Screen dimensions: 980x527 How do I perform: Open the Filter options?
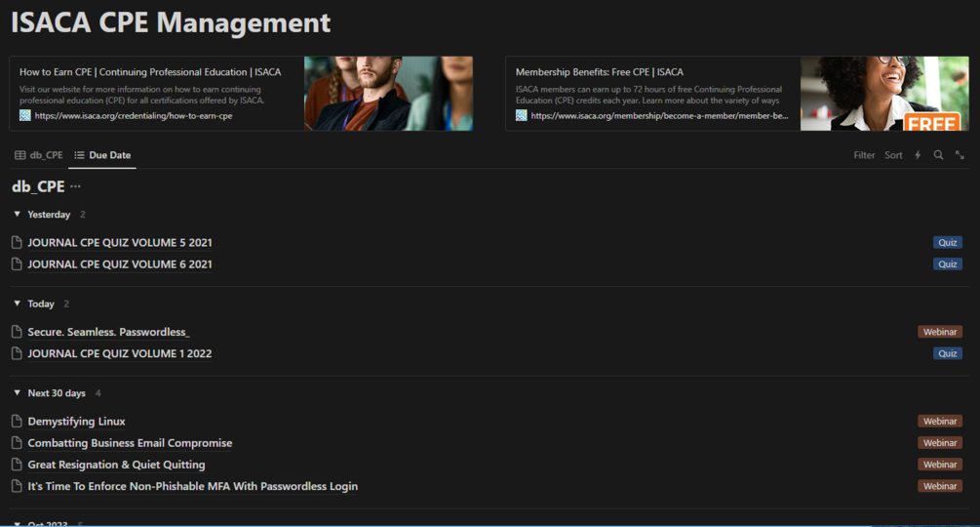(864, 155)
